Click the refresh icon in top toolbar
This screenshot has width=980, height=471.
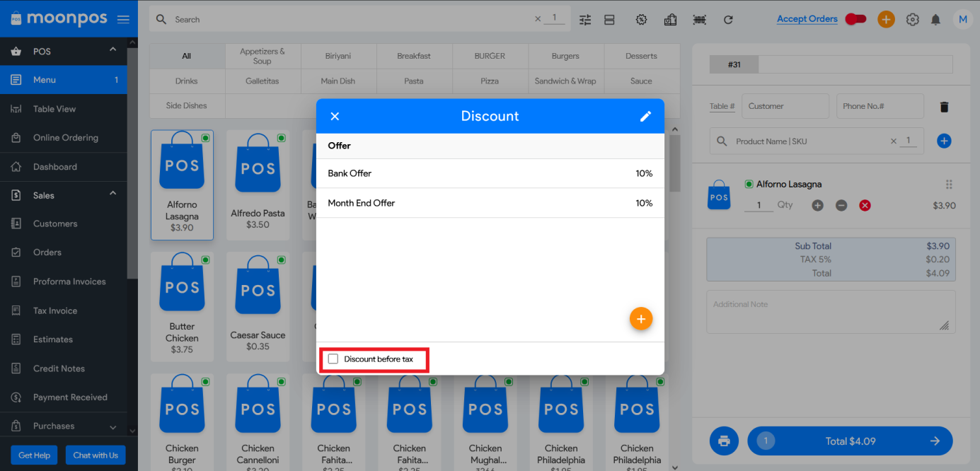pos(728,20)
